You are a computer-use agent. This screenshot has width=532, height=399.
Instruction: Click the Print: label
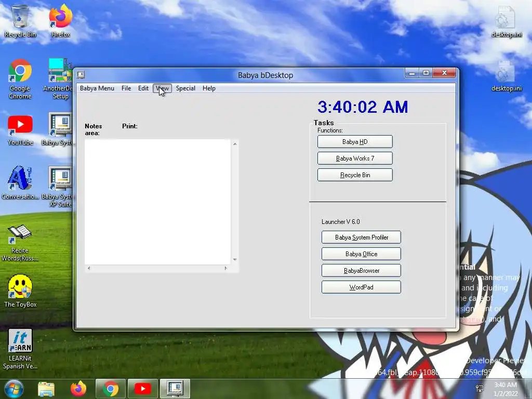129,126
